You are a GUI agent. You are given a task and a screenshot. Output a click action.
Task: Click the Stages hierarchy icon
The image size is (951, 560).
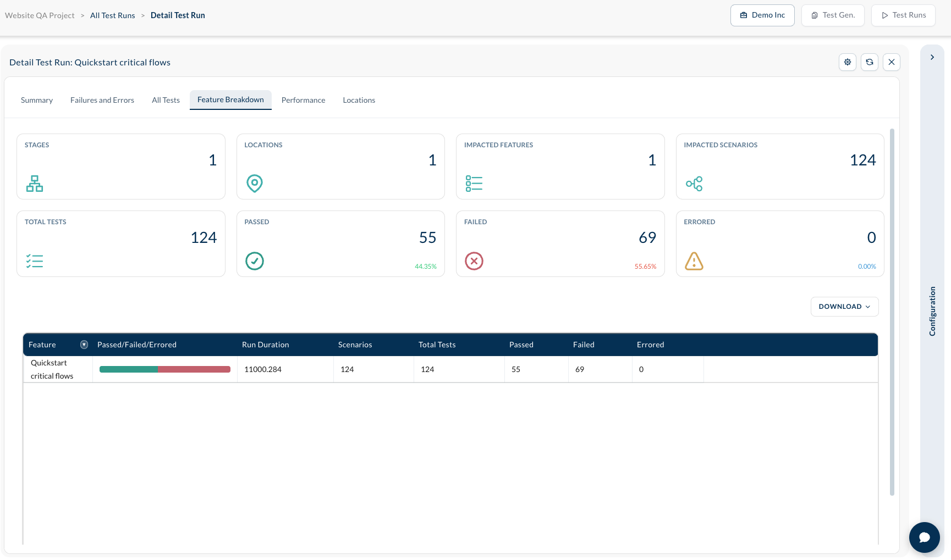[x=35, y=184]
